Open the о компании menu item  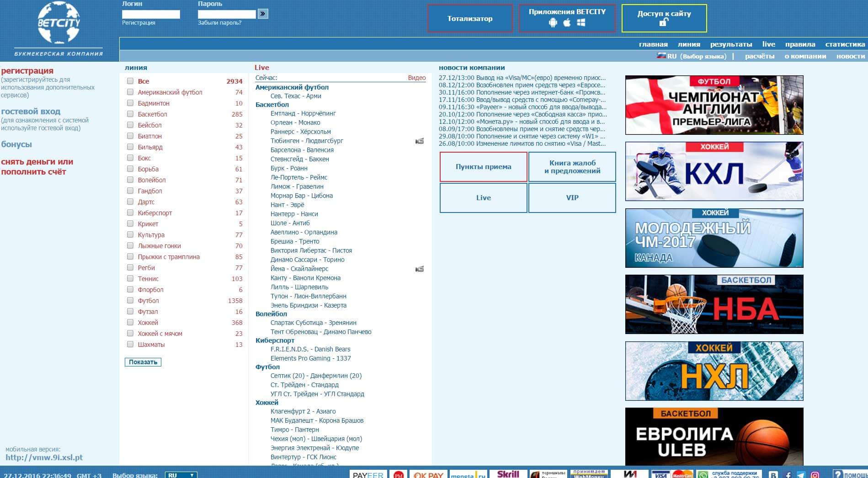[805, 56]
